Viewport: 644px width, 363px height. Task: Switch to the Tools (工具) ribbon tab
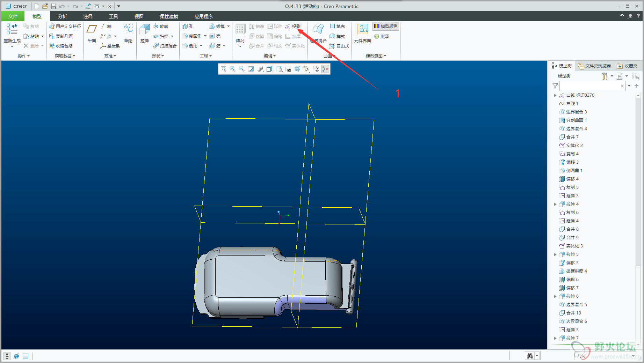[114, 16]
